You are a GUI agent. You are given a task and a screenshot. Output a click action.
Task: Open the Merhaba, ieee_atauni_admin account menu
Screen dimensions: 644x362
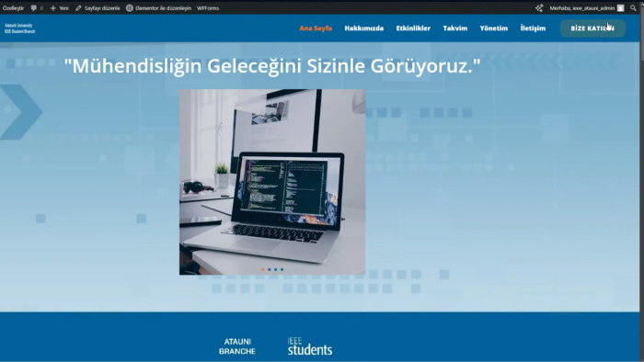[582, 8]
